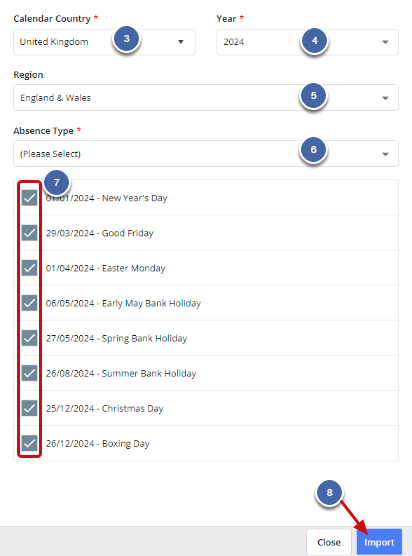412x556 pixels.
Task: Open the Region dropdown arrow
Action: 385,98
